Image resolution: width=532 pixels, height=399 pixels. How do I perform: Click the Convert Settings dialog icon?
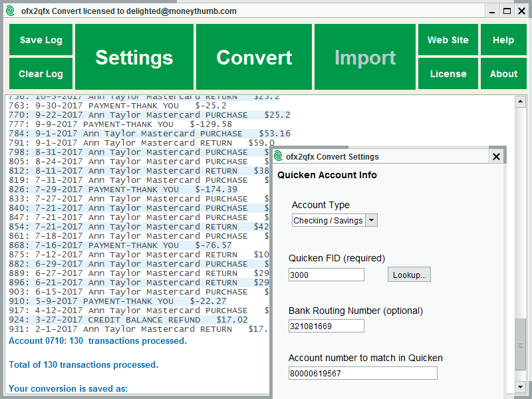coord(278,156)
